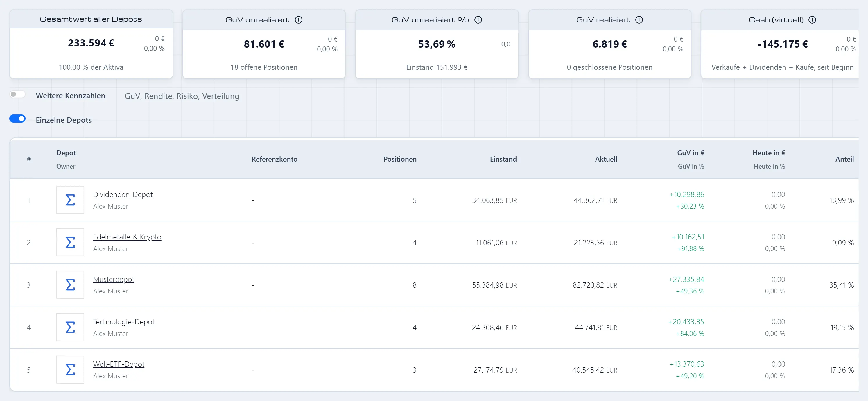This screenshot has width=868, height=401.
Task: Sort by Anteil column header
Action: click(x=844, y=159)
